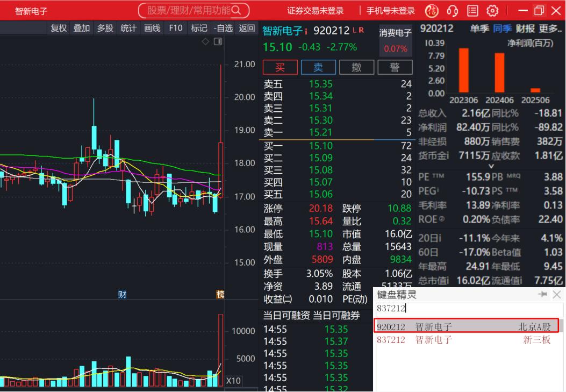Click the 外盘 value 5809
Viewport: 566px width, 392px height.
click(322, 260)
